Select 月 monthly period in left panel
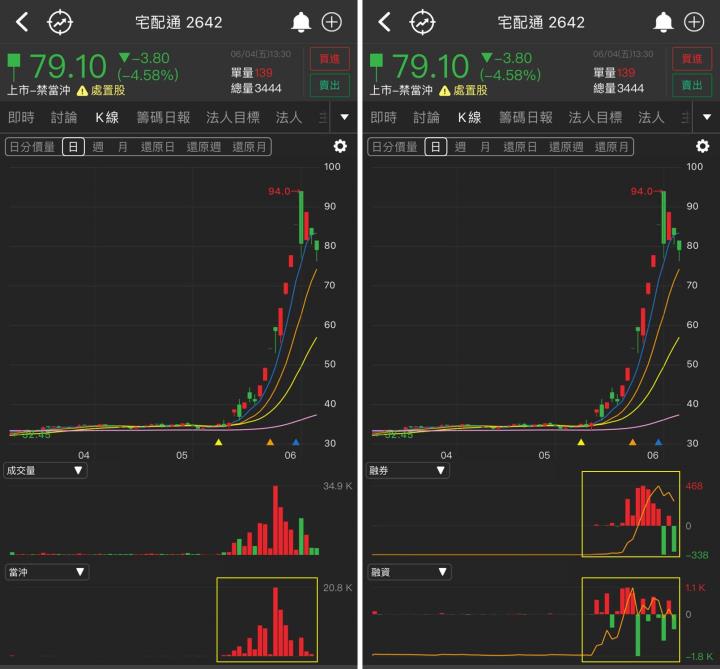The image size is (720, 669). coord(123,147)
